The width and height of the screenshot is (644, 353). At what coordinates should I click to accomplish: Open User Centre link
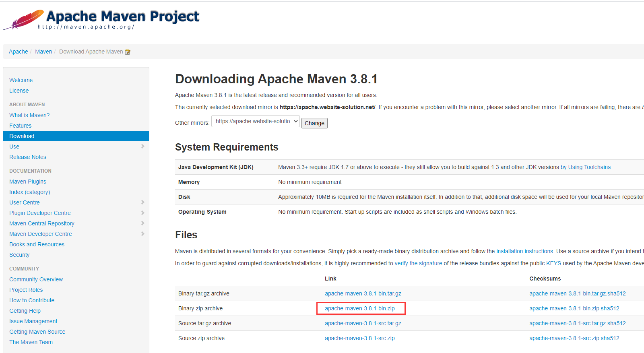point(25,202)
